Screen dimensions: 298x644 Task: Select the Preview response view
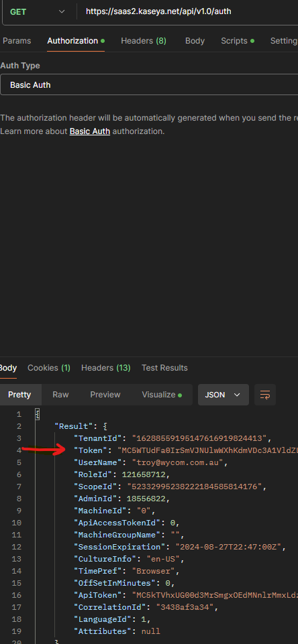105,395
